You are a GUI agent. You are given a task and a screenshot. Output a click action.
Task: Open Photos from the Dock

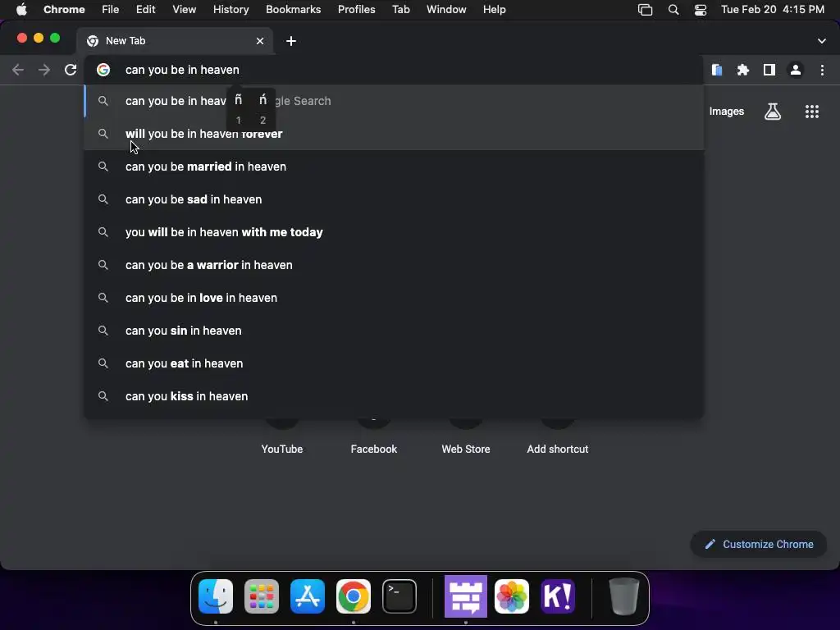pos(512,596)
